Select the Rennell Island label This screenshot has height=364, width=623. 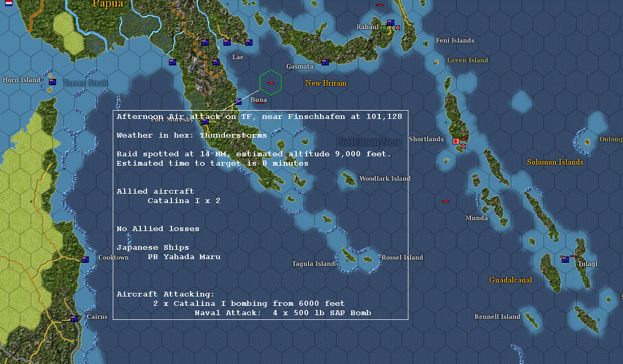click(497, 316)
